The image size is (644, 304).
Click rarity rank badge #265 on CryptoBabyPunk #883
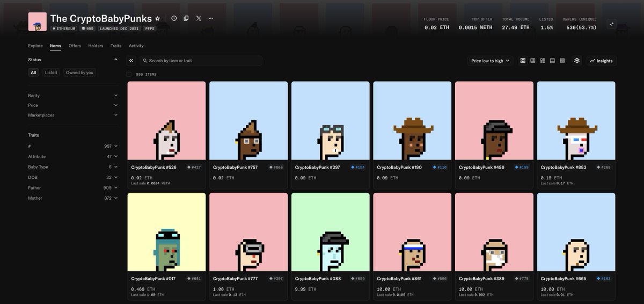tap(604, 168)
